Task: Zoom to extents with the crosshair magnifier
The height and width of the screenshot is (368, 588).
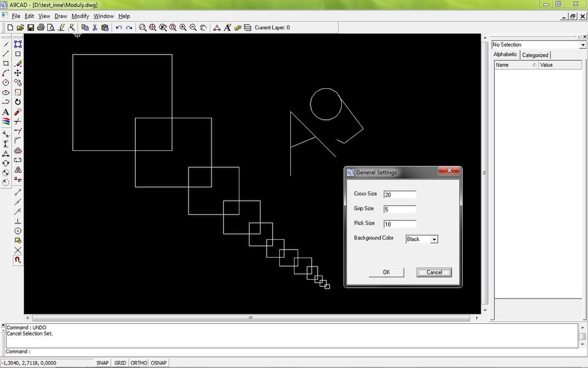Action: point(153,28)
